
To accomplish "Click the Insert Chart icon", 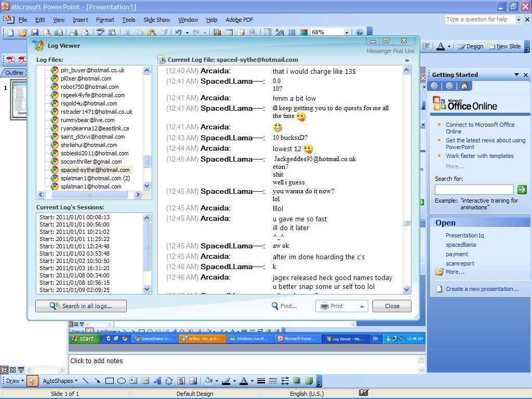I will 217,32.
